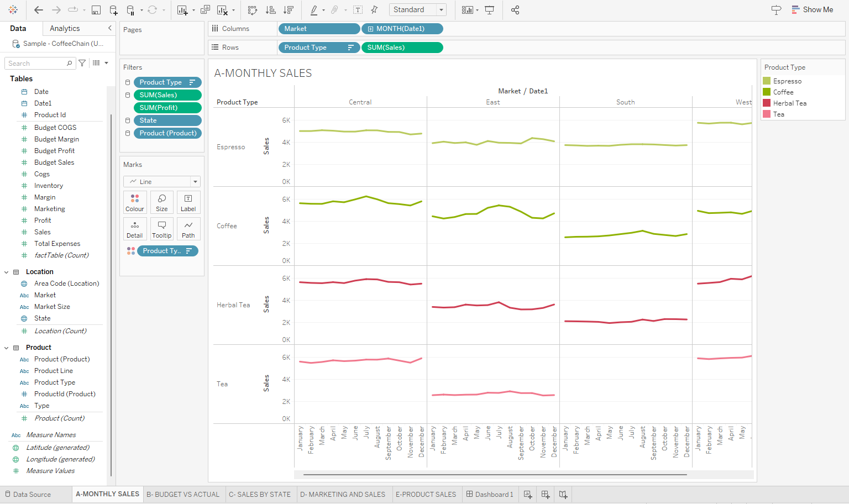Add a new data source
Image resolution: width=849 pixels, height=504 pixels.
pos(113,10)
